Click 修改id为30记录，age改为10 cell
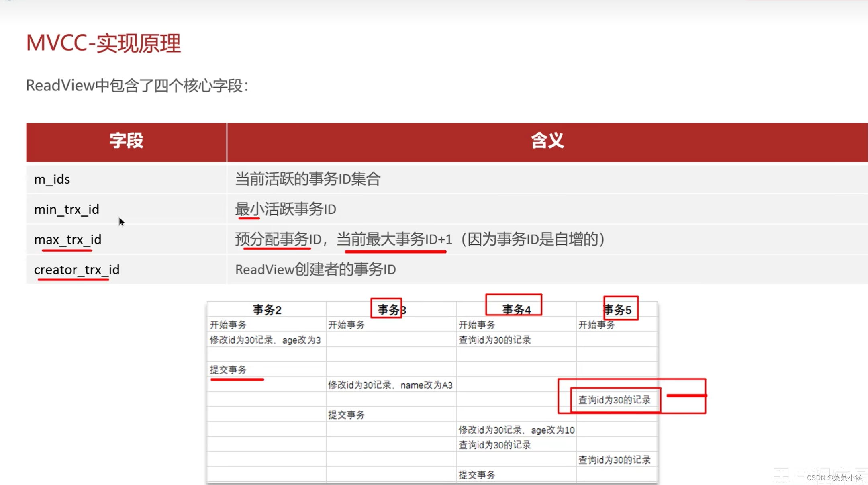 pos(517,430)
